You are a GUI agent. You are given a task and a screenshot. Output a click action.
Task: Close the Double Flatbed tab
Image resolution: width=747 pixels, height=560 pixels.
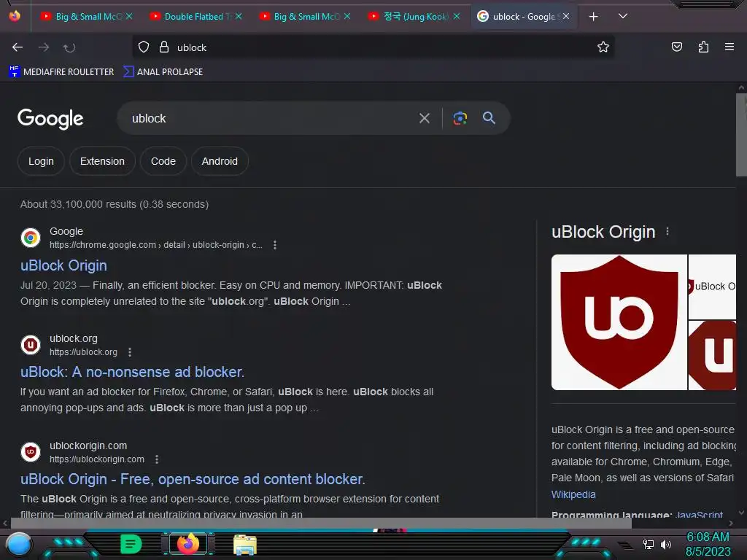[239, 16]
